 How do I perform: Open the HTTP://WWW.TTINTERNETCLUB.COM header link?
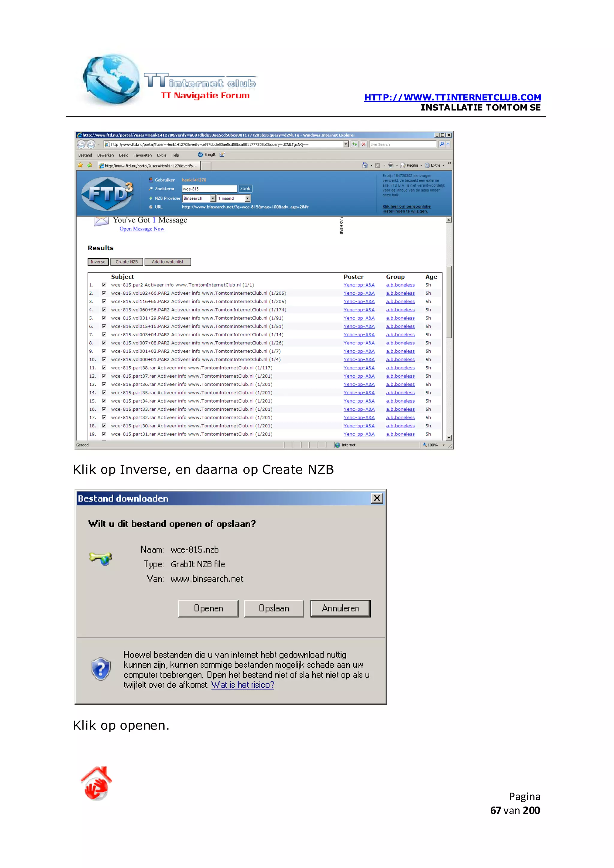[x=453, y=97]
